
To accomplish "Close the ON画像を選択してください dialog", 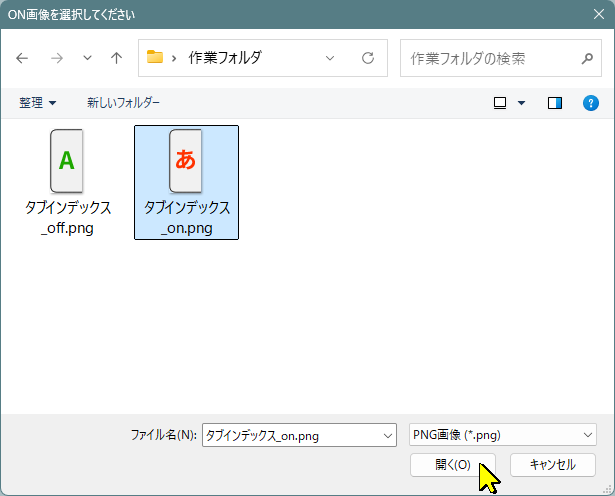I will (x=599, y=15).
